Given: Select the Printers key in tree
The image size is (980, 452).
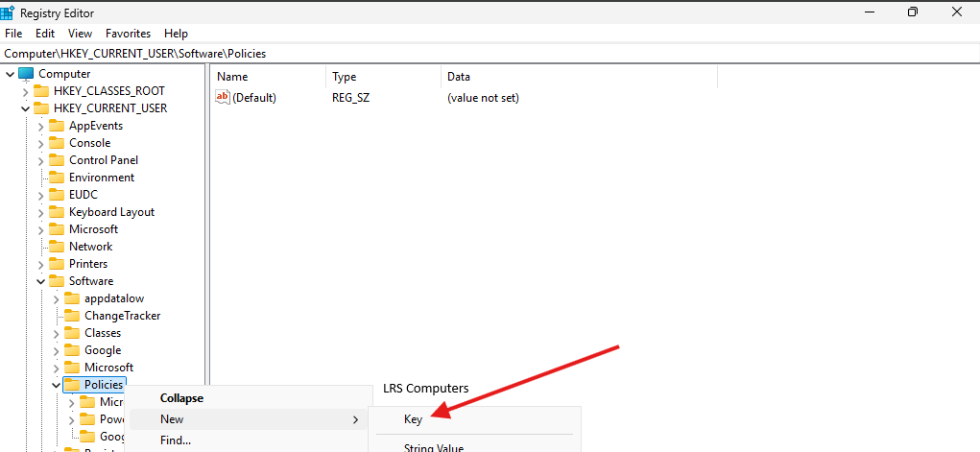Looking at the screenshot, I should pos(88,264).
